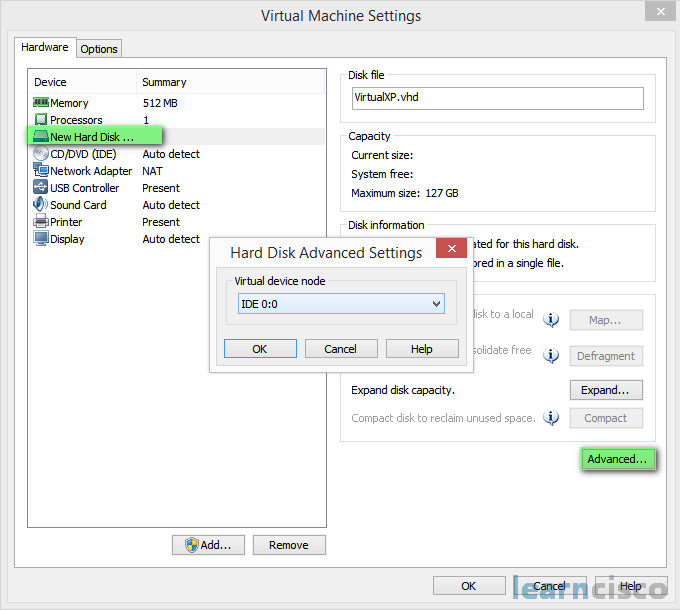Switch to the Options tab

pyautogui.click(x=99, y=49)
